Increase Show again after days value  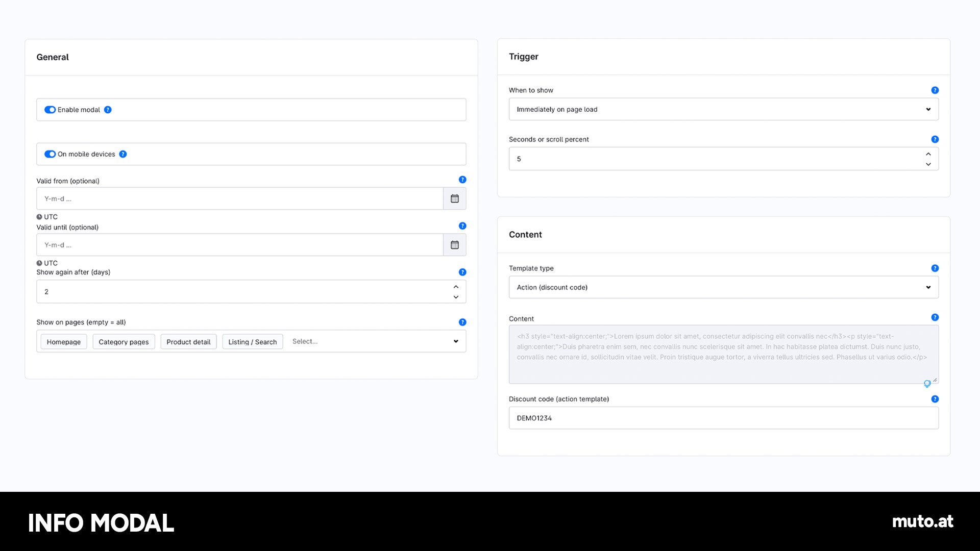(456, 287)
